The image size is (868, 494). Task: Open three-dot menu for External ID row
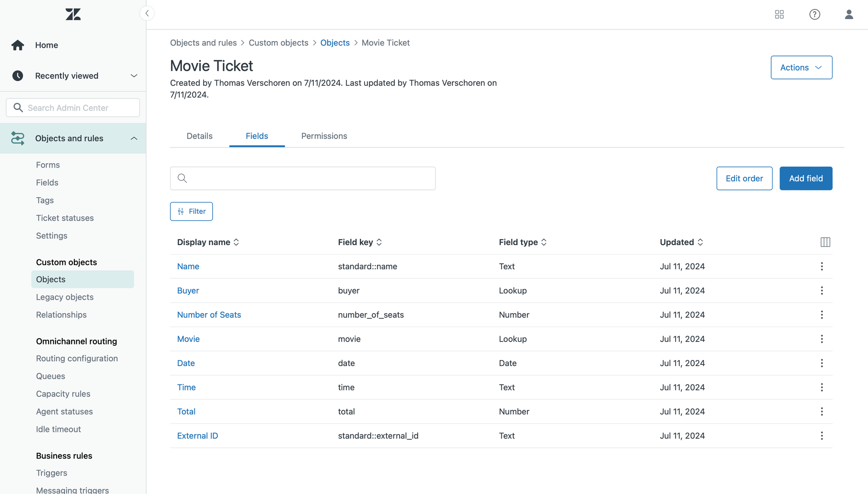tap(821, 436)
